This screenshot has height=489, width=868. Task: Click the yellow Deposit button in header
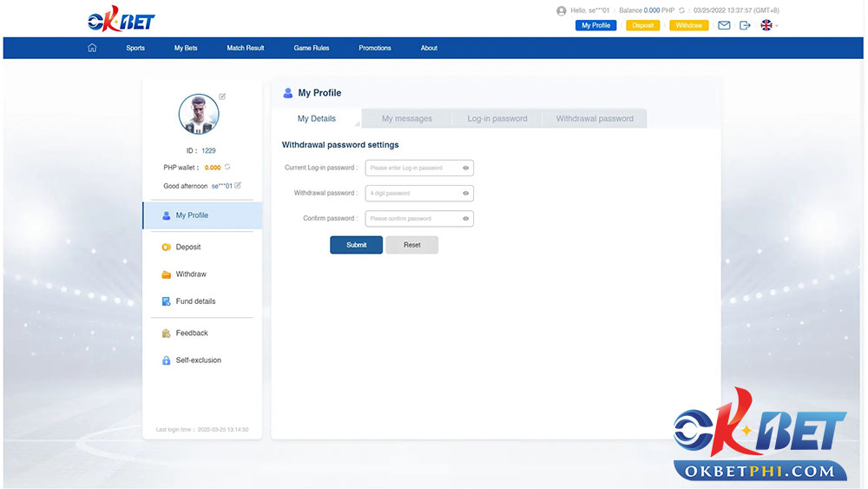[642, 25]
